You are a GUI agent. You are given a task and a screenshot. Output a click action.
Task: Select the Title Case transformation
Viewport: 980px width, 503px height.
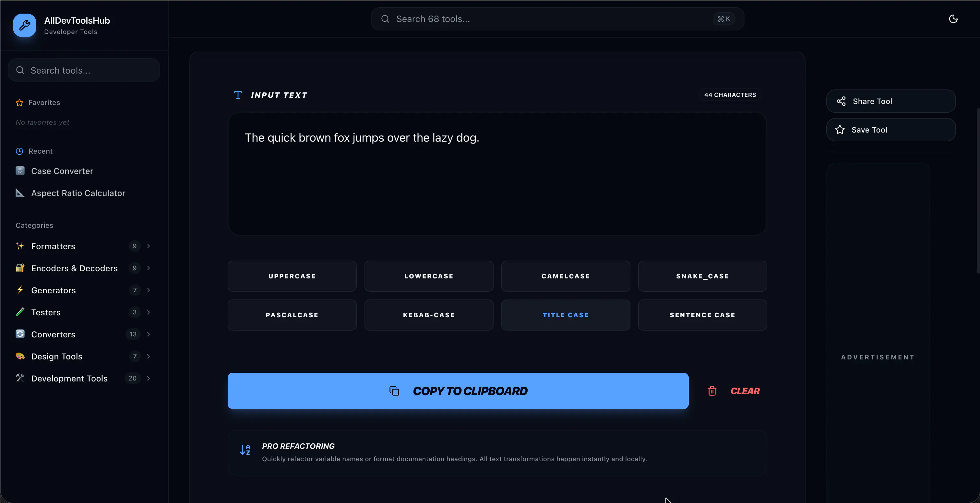[565, 315]
